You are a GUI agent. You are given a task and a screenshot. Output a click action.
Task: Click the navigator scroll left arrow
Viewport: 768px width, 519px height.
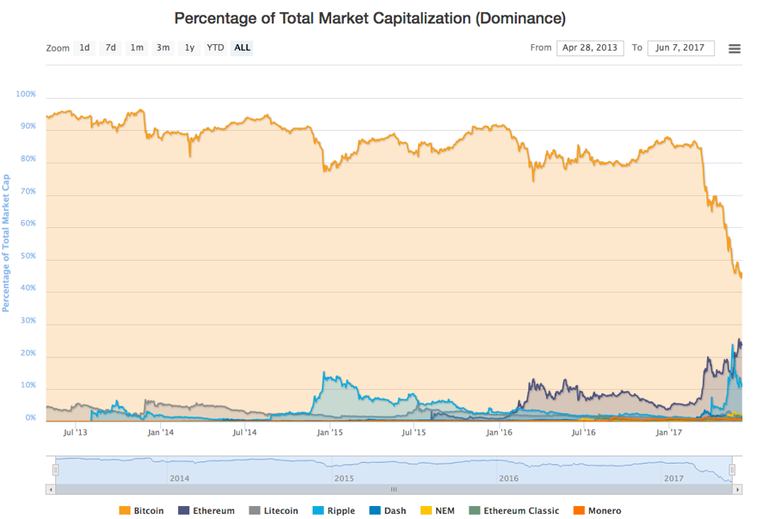pos(51,489)
